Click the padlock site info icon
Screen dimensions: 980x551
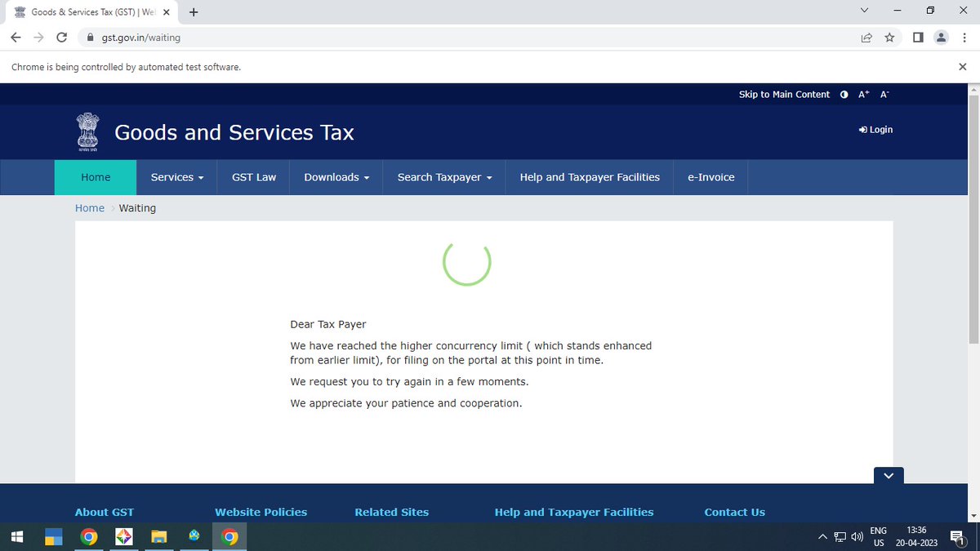click(x=90, y=38)
